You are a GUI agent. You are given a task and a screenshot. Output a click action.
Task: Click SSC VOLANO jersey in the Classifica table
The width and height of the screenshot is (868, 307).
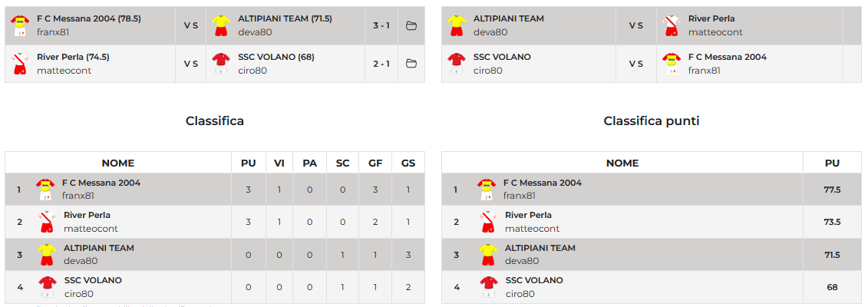point(46,286)
